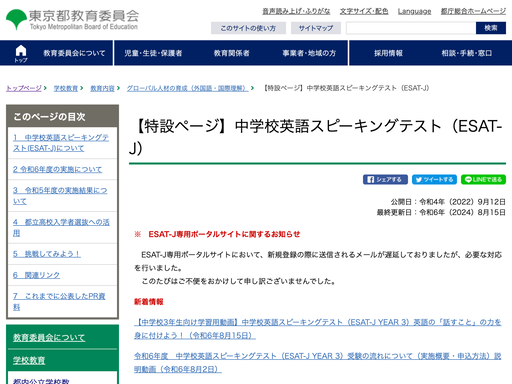Jump to section 2 令和6年度の実施について
The width and height of the screenshot is (512, 384).
click(57, 169)
